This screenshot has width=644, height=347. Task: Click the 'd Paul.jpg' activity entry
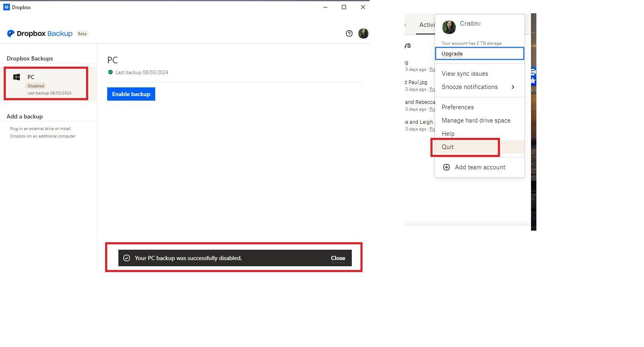tap(416, 82)
